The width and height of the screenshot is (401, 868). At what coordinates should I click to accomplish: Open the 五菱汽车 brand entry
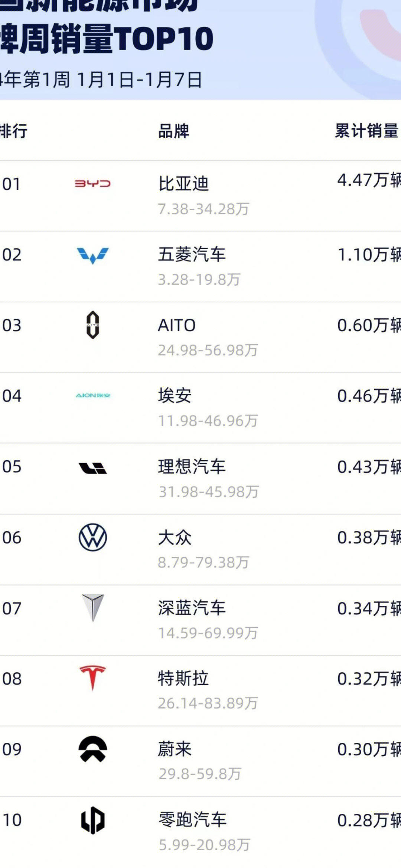click(192, 254)
